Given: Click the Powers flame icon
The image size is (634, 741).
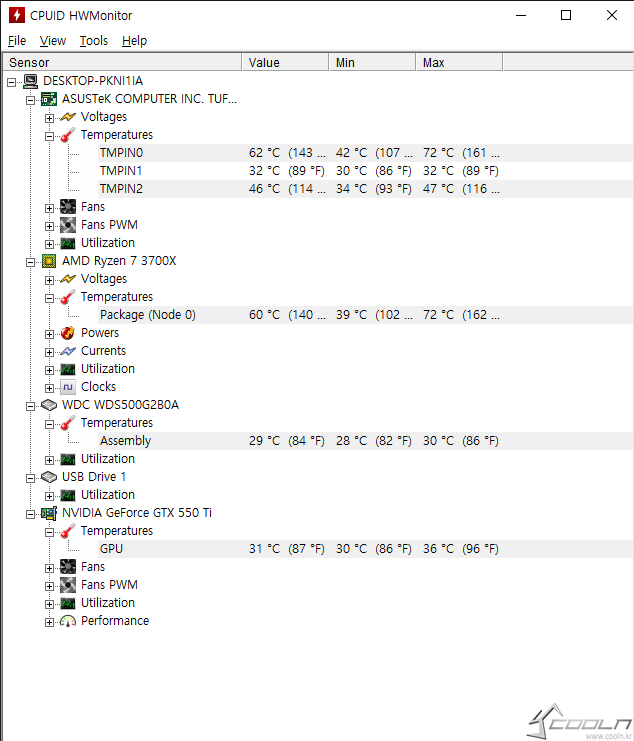Looking at the screenshot, I should tap(68, 333).
